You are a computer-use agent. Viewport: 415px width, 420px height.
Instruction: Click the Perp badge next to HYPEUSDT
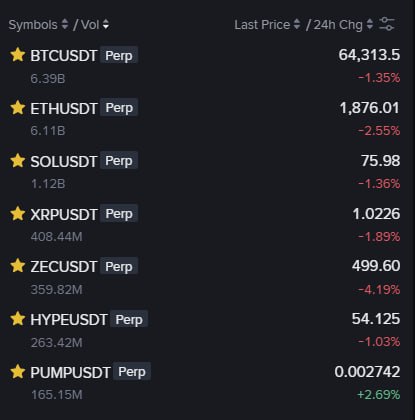click(129, 319)
